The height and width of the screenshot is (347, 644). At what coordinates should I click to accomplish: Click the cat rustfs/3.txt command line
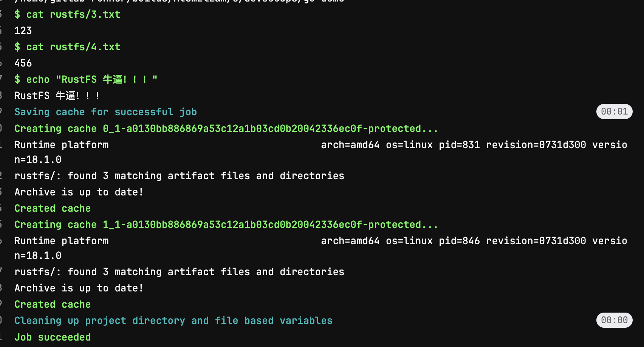click(x=67, y=14)
